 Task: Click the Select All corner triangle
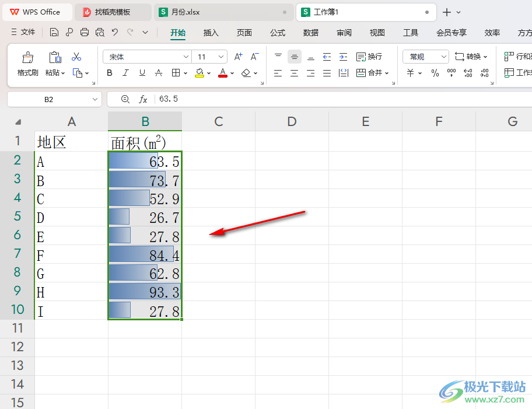17,121
